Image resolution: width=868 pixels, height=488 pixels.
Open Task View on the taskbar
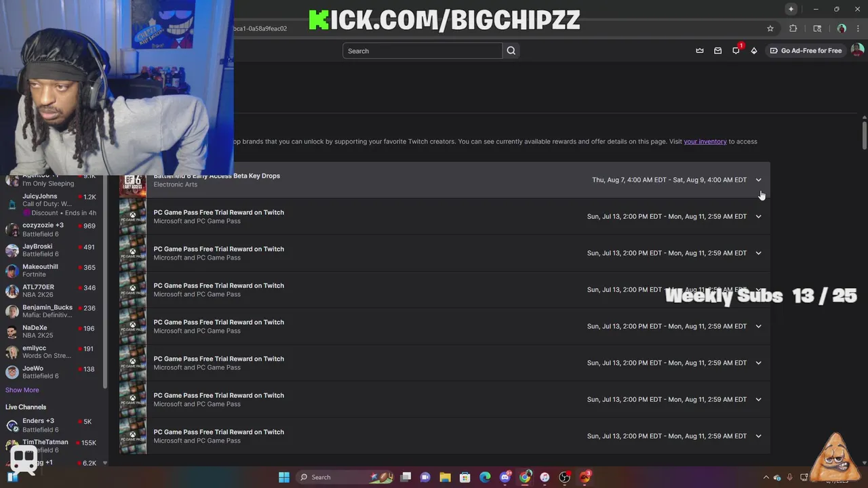coord(406,477)
